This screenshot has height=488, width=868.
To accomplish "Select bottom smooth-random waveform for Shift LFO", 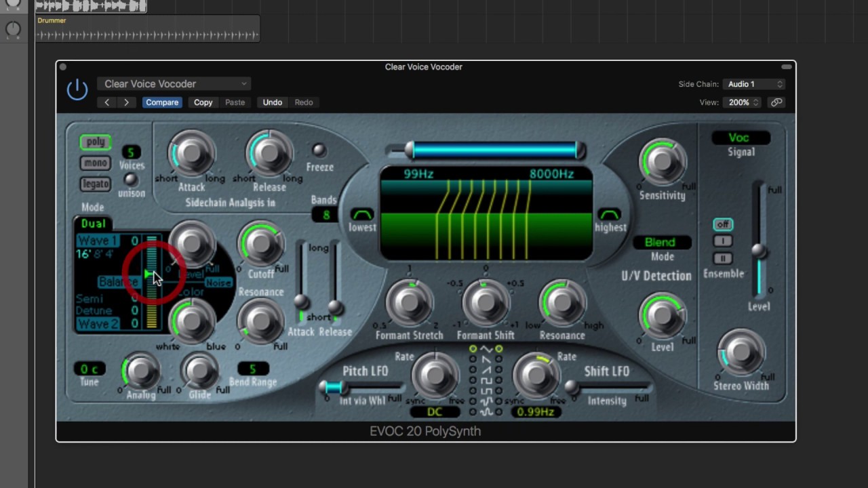I will pyautogui.click(x=499, y=412).
